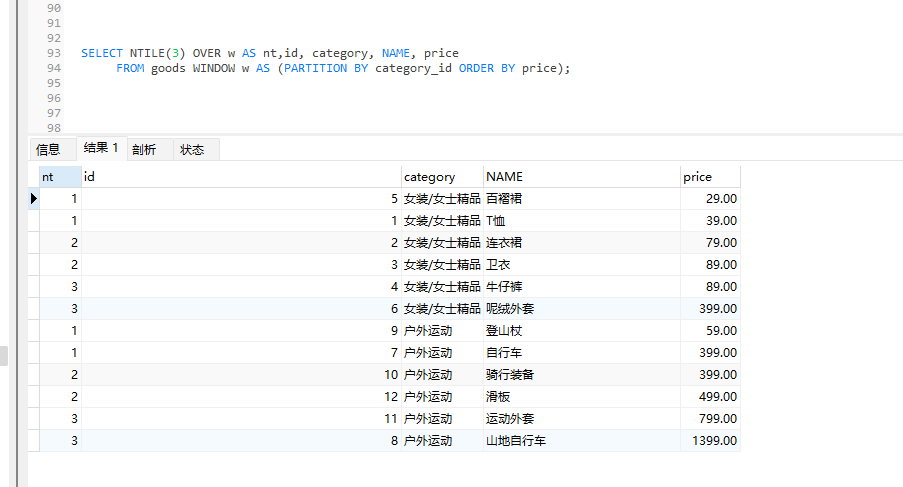Click the nt column header
Screen dimensions: 903x487
(60, 177)
